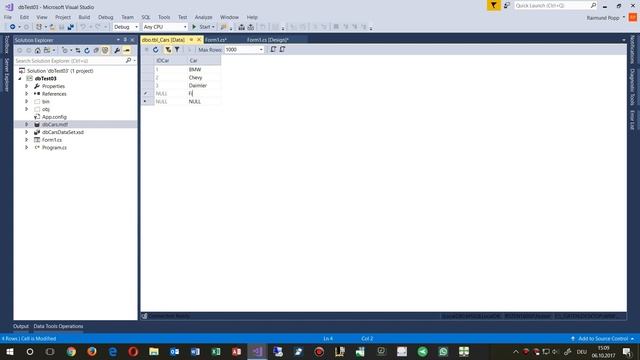Collapse the dbTest03 project node
Image resolution: width=640 pixels, height=360 pixels.
coord(20,78)
